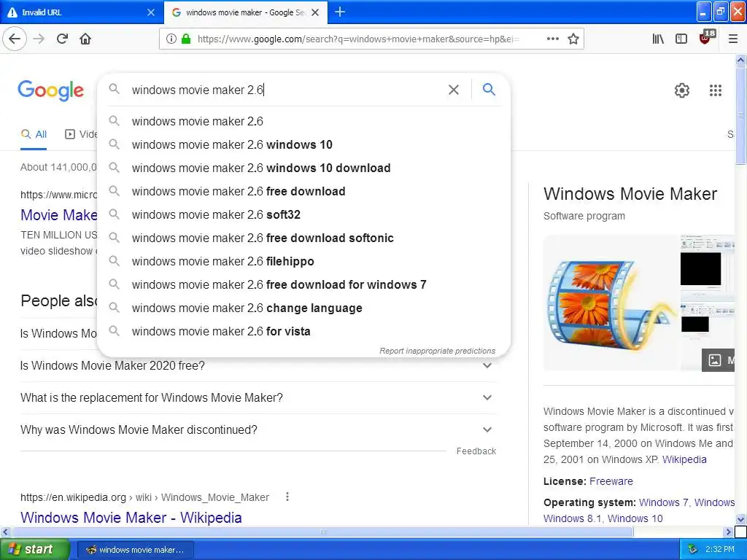The image size is (747, 560).
Task: Click the green padlock security icon
Action: pos(186,39)
